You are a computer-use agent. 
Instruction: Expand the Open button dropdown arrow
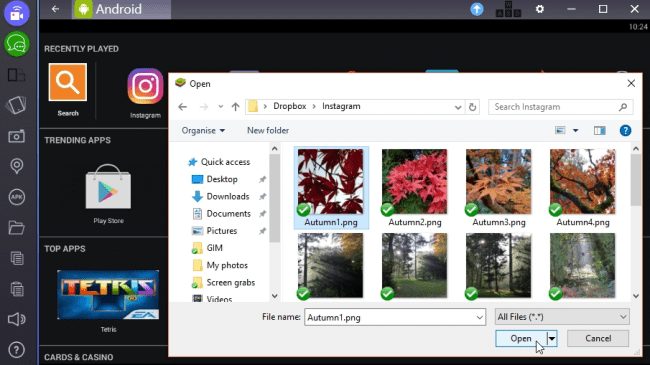tap(552, 338)
